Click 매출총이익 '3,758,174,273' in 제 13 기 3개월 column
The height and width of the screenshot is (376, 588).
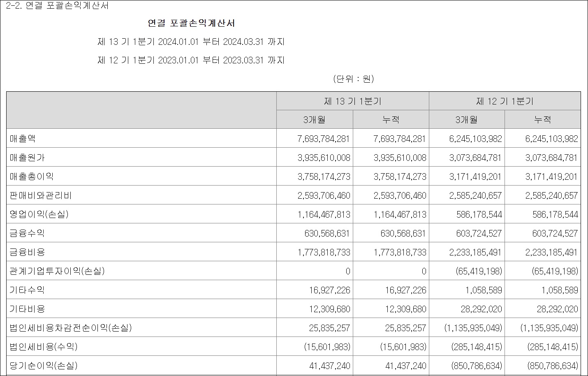click(323, 177)
